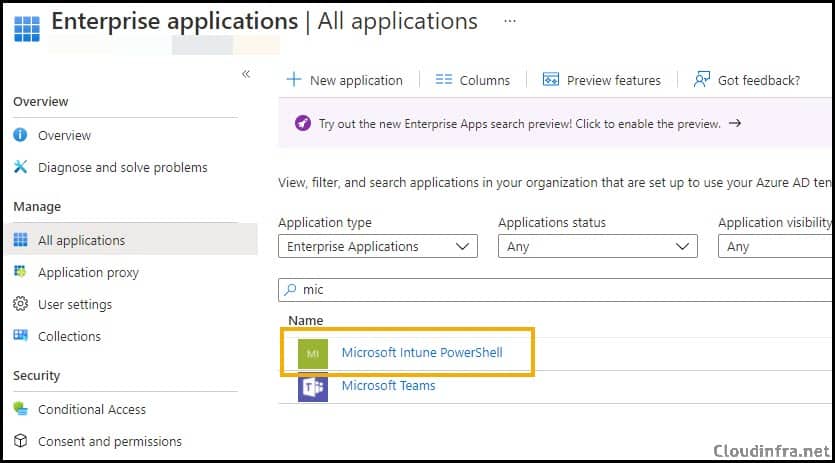Select All applications in sidebar
This screenshot has width=835, height=463.
click(131, 240)
